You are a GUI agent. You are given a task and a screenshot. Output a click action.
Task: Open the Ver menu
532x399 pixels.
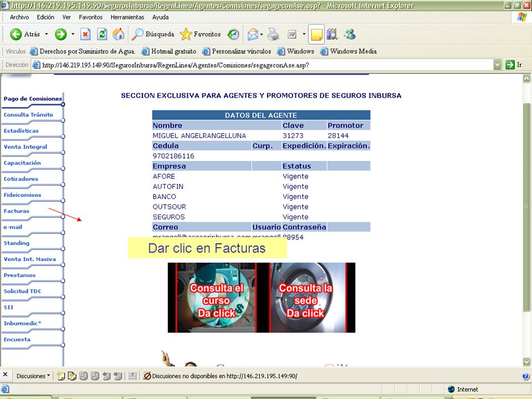point(66,17)
